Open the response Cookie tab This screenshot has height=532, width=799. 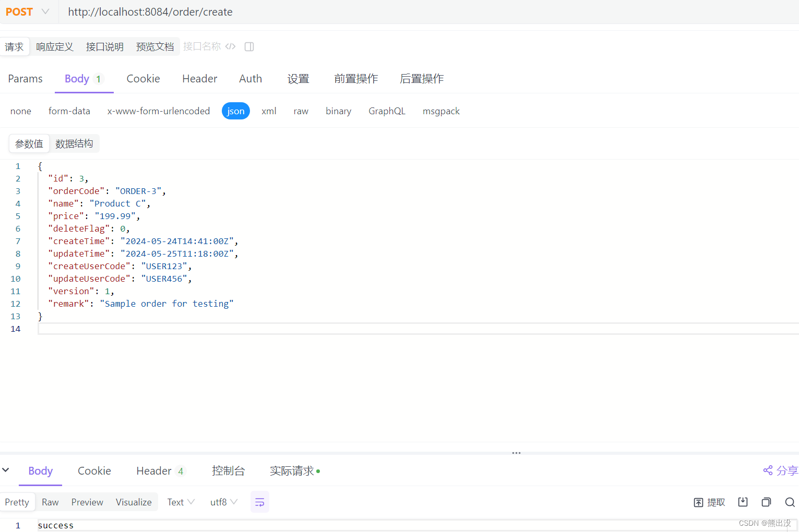pyautogui.click(x=94, y=471)
